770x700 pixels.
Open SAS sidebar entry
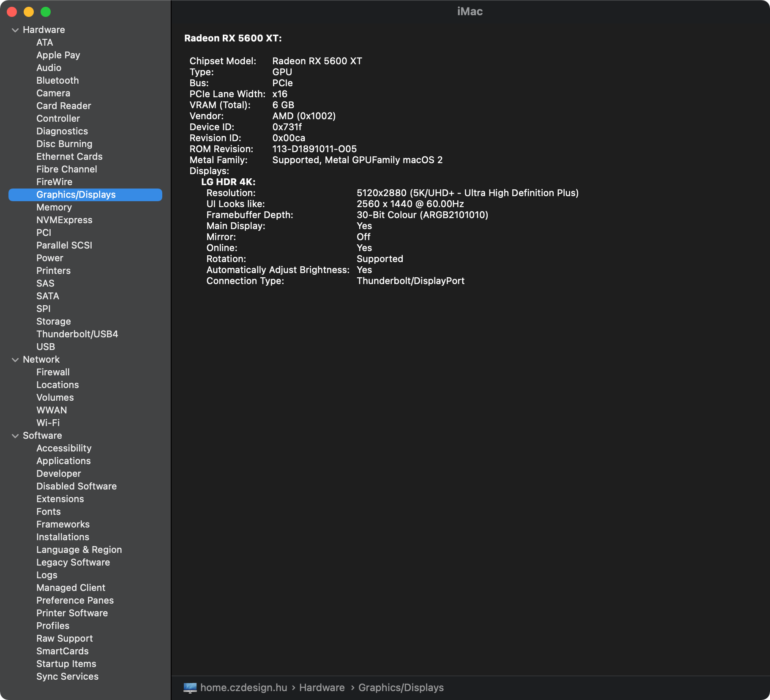click(46, 283)
